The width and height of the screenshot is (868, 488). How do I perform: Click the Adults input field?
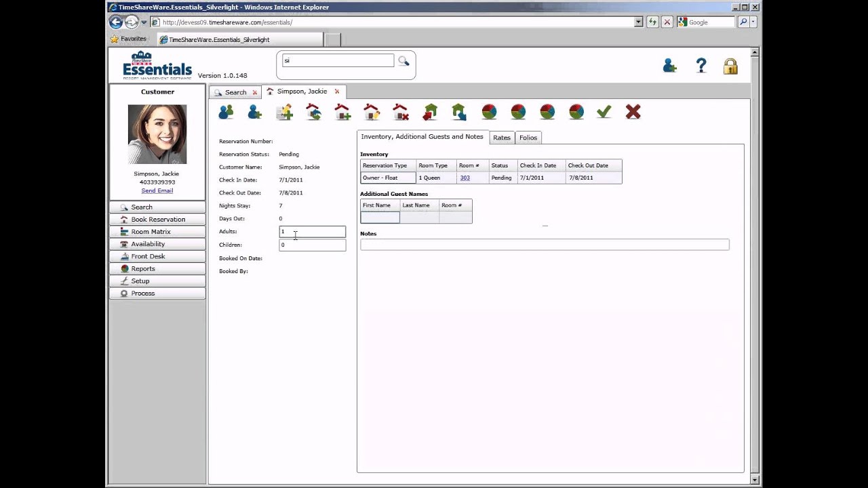313,232
